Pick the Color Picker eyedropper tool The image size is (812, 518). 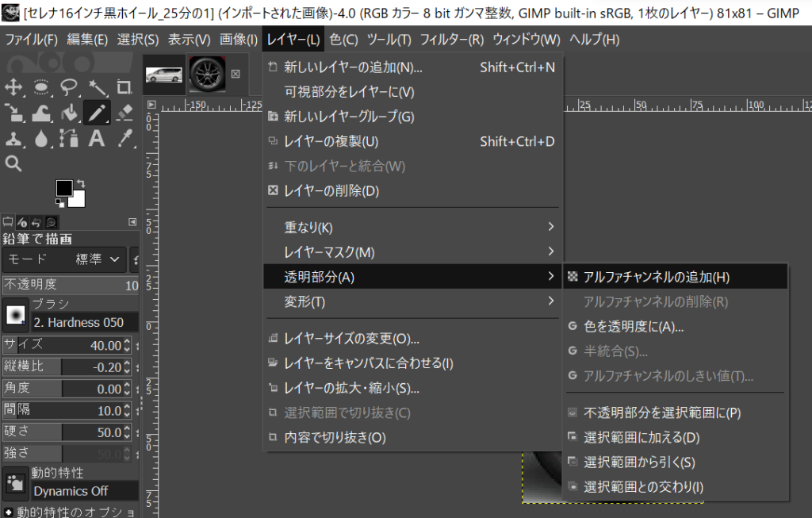tap(124, 139)
